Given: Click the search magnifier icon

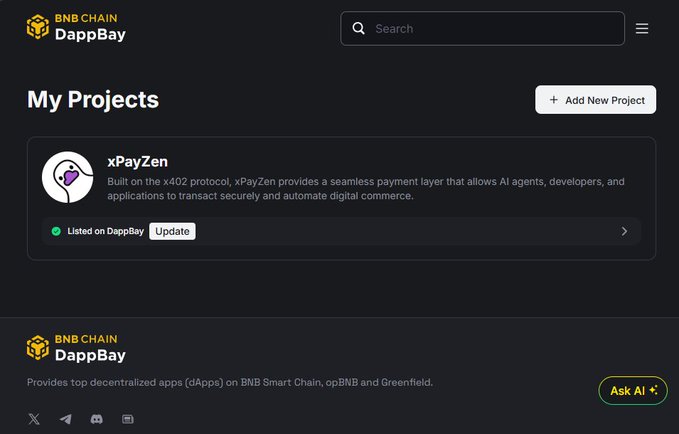Looking at the screenshot, I should 359,29.
